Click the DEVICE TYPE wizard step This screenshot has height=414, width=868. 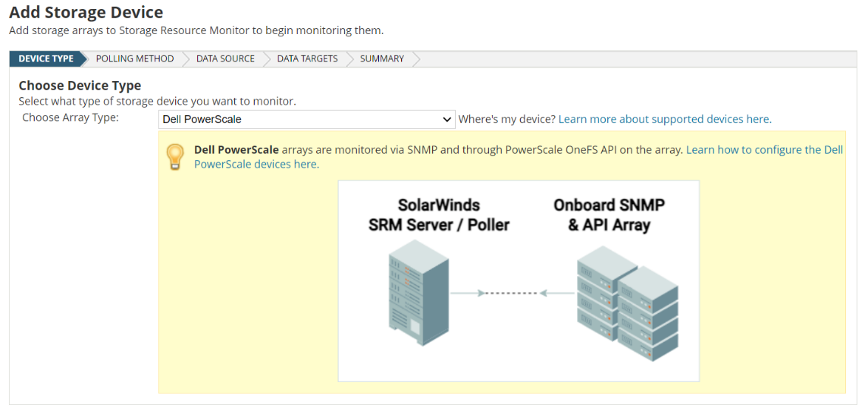tap(46, 58)
